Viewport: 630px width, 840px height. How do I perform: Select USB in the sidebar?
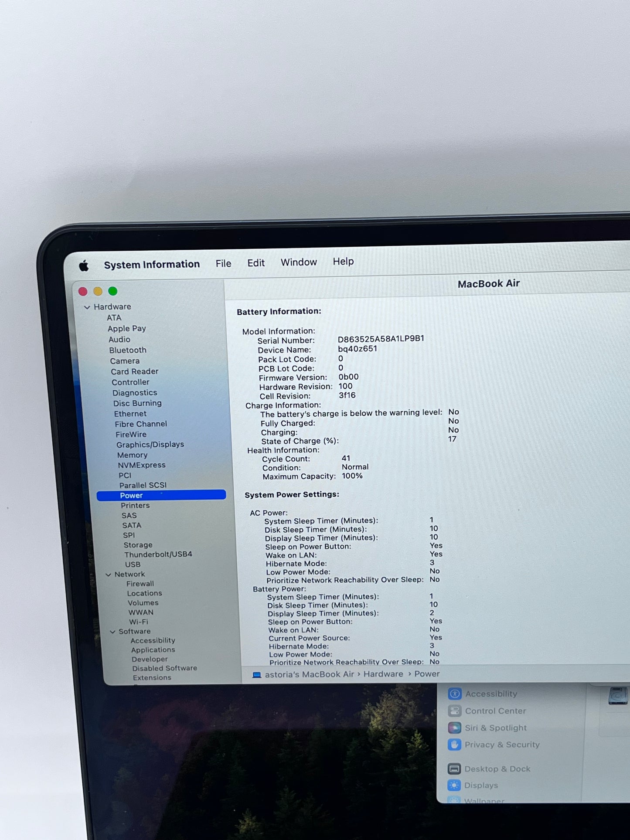133,565
